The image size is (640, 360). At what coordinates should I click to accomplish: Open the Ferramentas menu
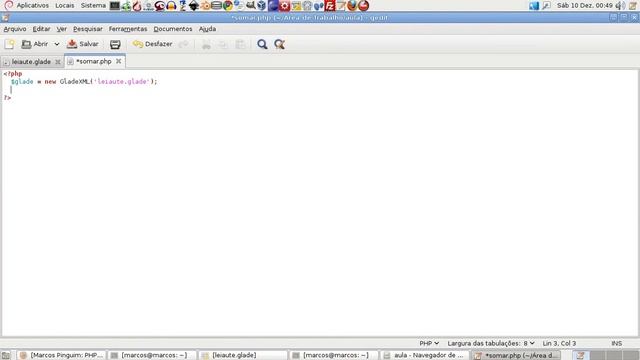[128, 29]
